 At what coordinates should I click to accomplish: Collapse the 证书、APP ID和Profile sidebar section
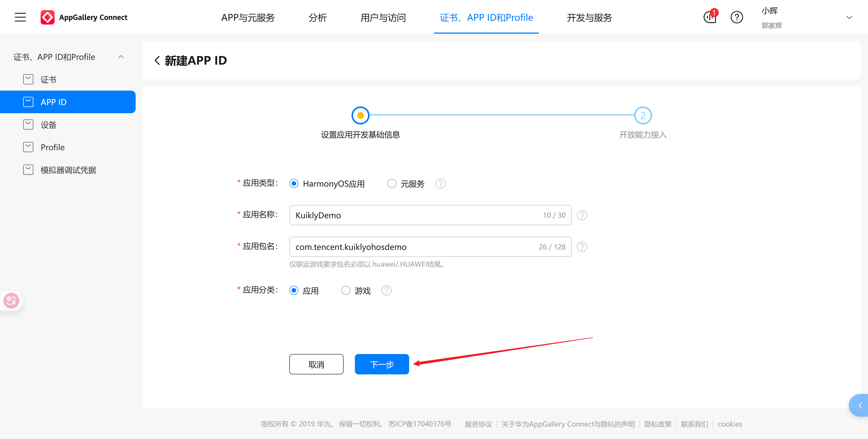[121, 57]
